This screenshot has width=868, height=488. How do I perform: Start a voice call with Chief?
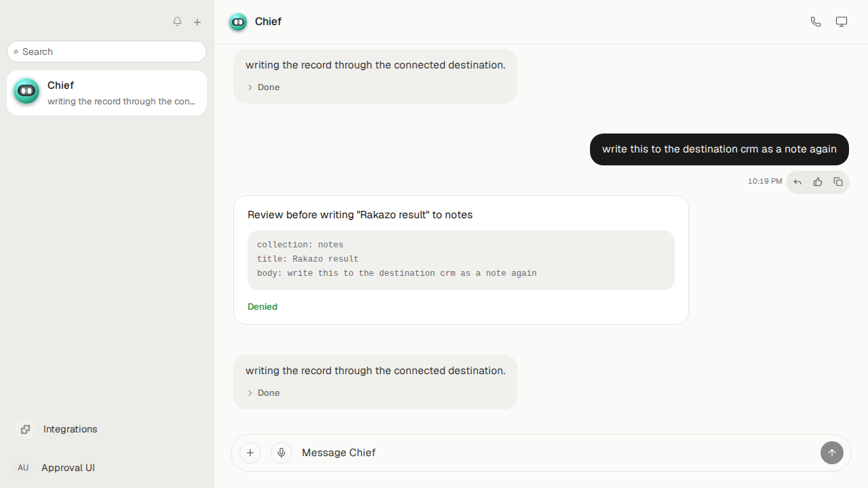[x=816, y=22]
